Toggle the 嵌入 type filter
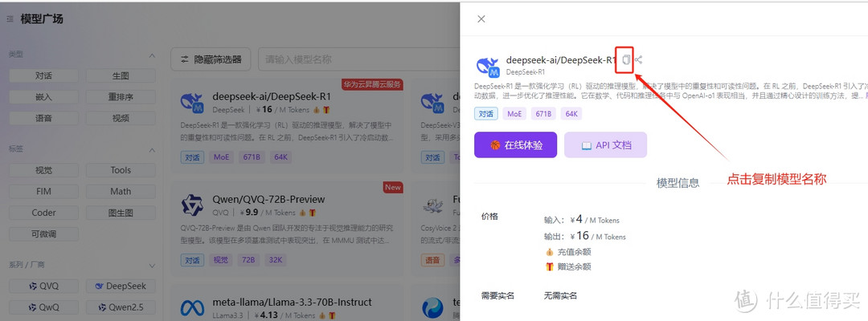Screen dimensions: 868x321 coord(43,96)
